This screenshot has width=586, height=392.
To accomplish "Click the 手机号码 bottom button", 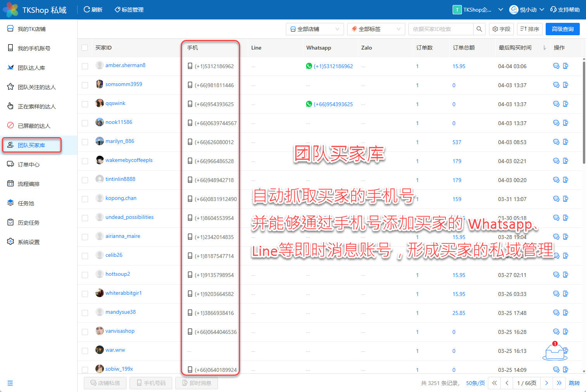I will tap(151, 383).
